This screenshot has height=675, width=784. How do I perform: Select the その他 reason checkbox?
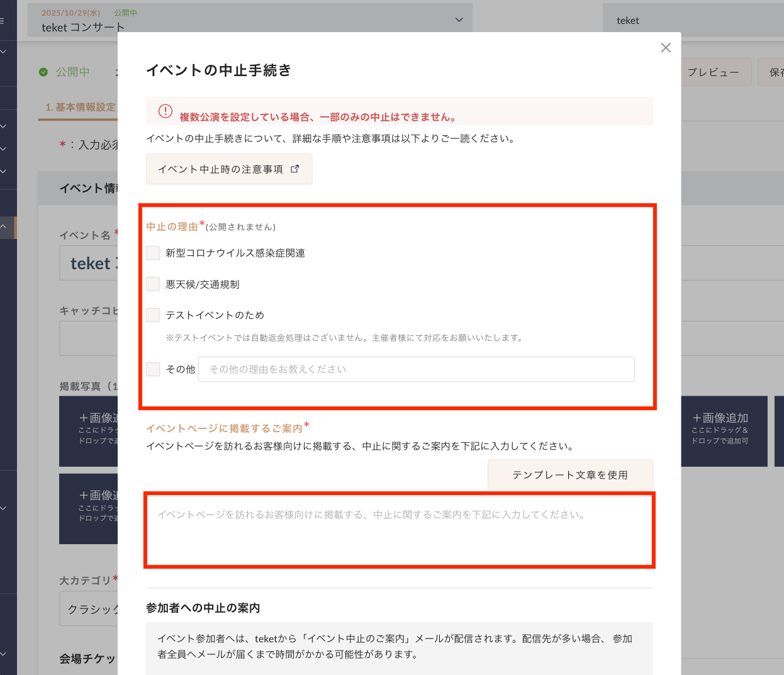[x=153, y=369]
